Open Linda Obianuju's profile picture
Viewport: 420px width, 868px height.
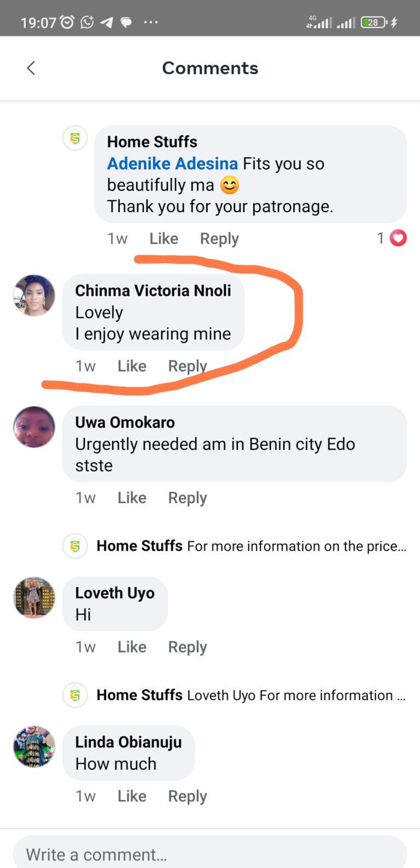pyautogui.click(x=34, y=747)
